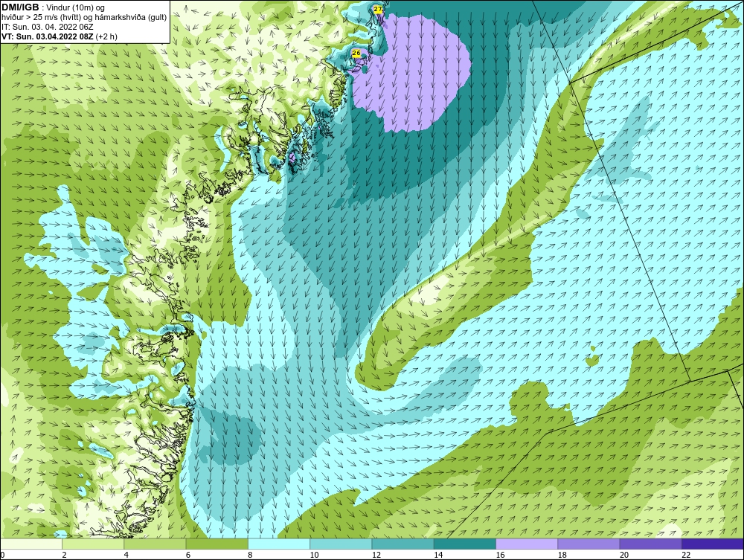Click the initial time line IT: Sun. 03. 04. 2022 06Z
Image resolution: width=744 pixels, height=560 pixels.
tap(46, 27)
